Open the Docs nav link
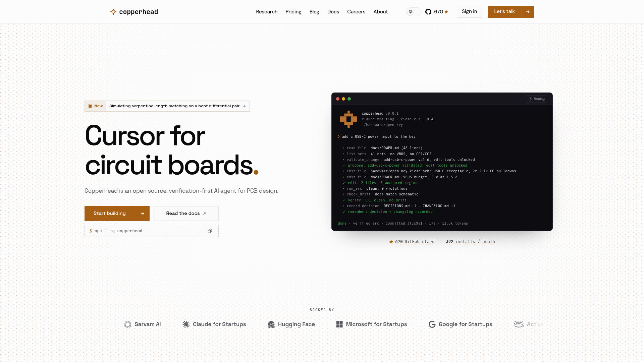This screenshot has height=362, width=644. coord(333,12)
